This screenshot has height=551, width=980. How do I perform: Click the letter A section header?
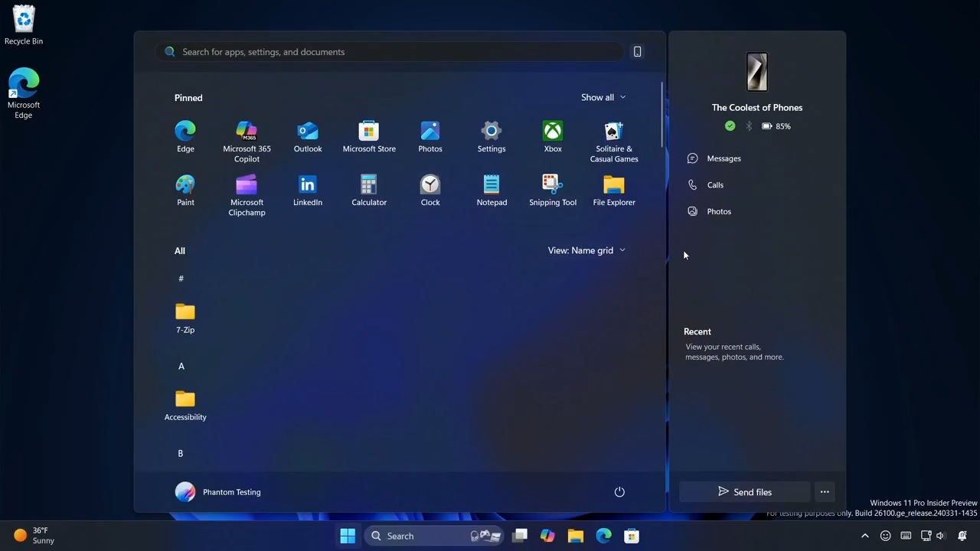[x=181, y=366]
